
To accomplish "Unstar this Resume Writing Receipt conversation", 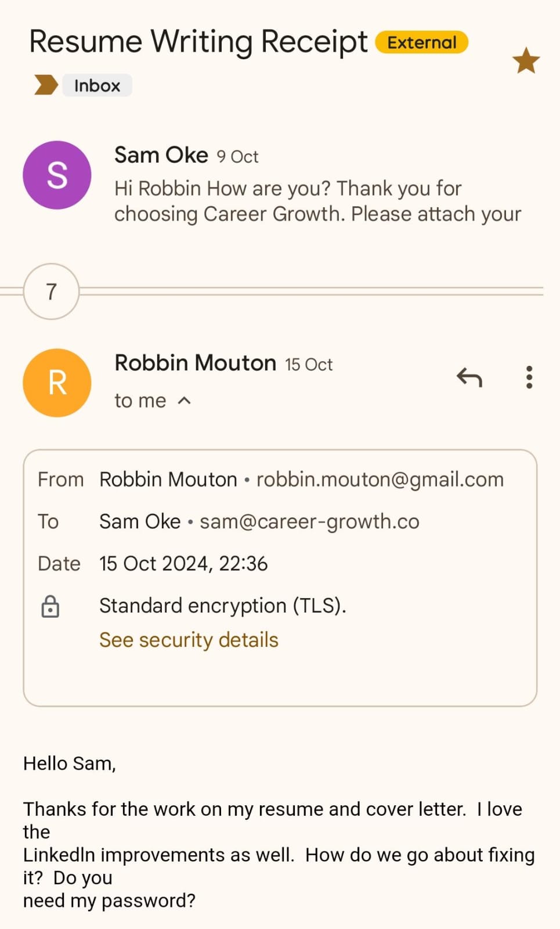I will (526, 60).
